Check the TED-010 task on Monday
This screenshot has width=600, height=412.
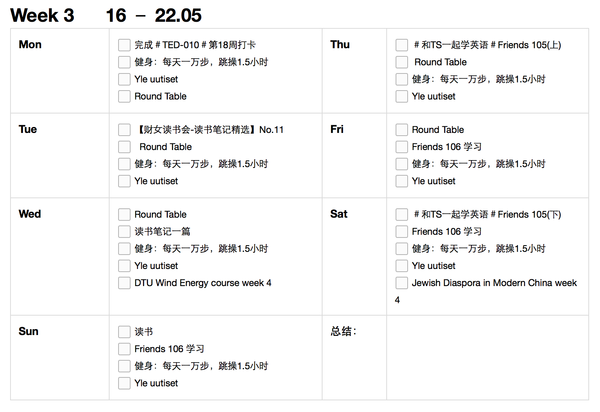(124, 45)
